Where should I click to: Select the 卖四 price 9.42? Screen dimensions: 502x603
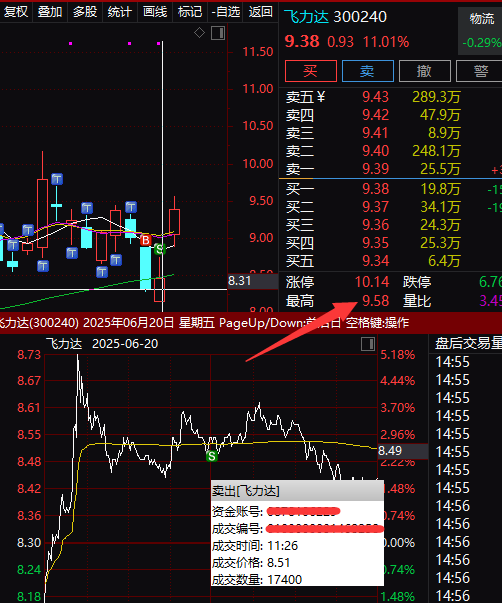point(375,115)
